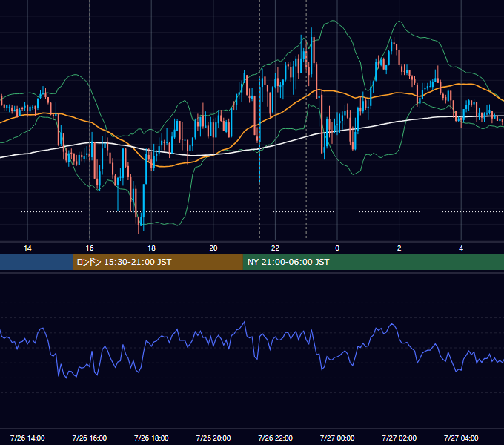Click the 7/26 20:00 date label
Screen dimensions: 504x445
coord(213,438)
